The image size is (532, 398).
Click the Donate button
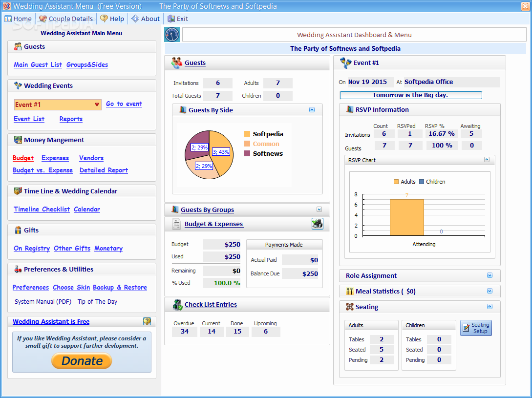point(82,361)
